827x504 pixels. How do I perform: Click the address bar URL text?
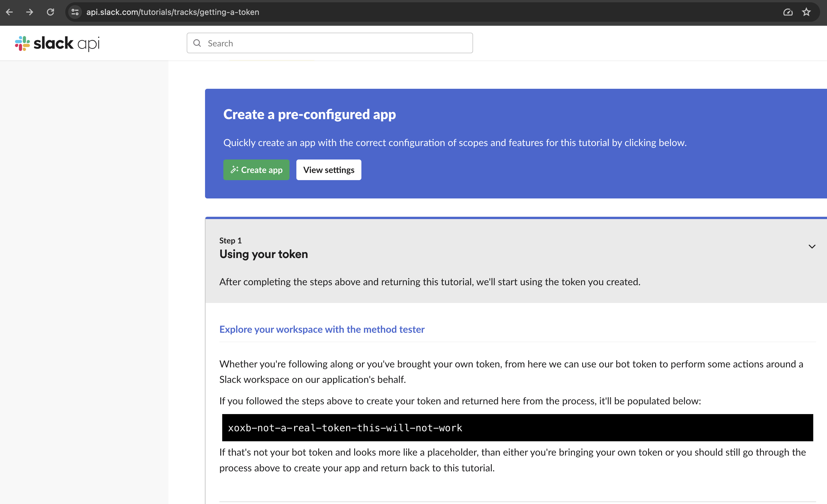point(172,12)
